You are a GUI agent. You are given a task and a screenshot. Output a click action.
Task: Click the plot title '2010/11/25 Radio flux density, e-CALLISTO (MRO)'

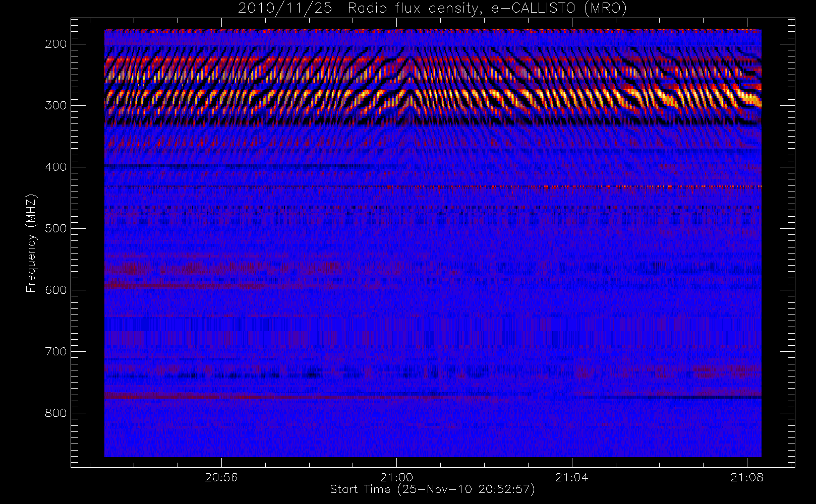(432, 9)
